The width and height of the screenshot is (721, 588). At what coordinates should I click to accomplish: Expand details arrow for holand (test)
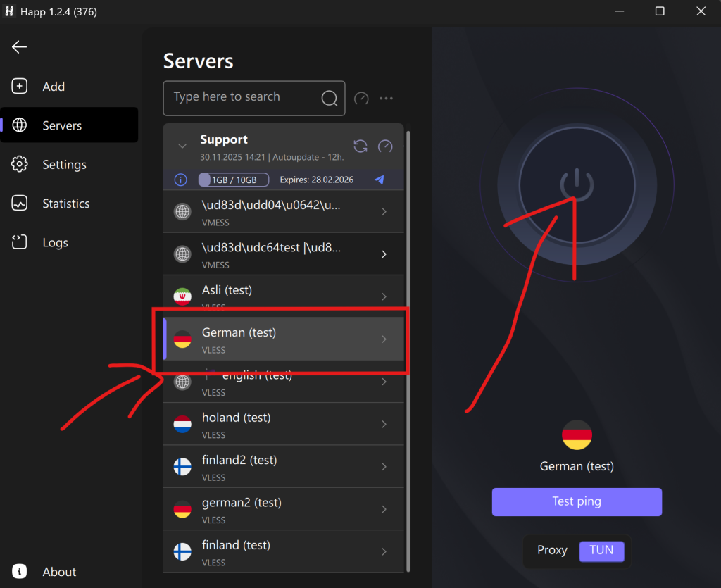click(x=384, y=424)
